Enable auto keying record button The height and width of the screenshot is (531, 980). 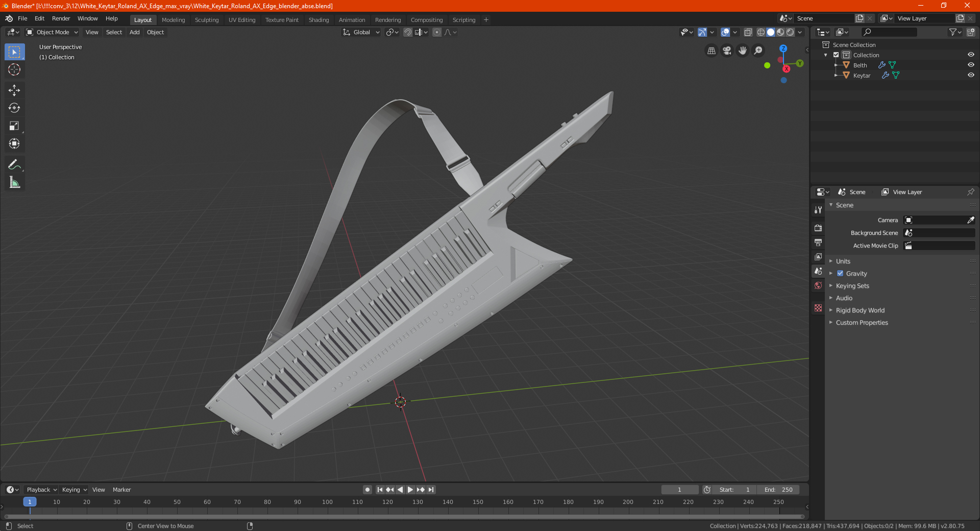367,490
